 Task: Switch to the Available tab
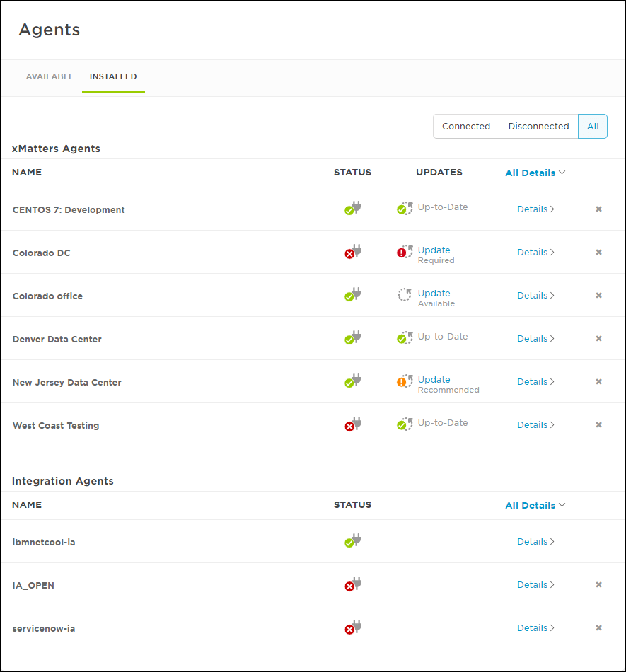[50, 76]
